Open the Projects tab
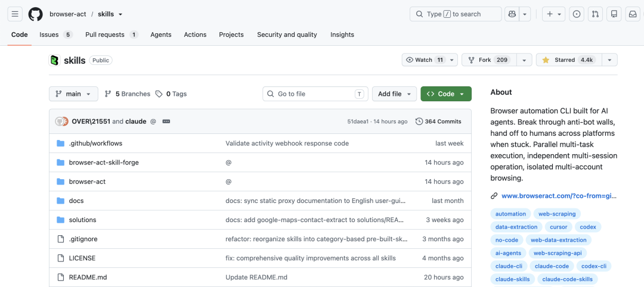 pyautogui.click(x=231, y=35)
